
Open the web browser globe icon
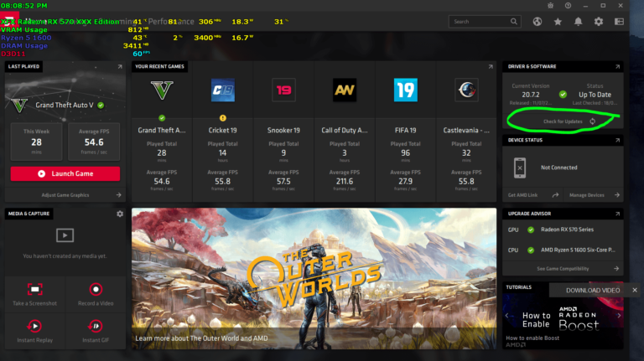538,21
